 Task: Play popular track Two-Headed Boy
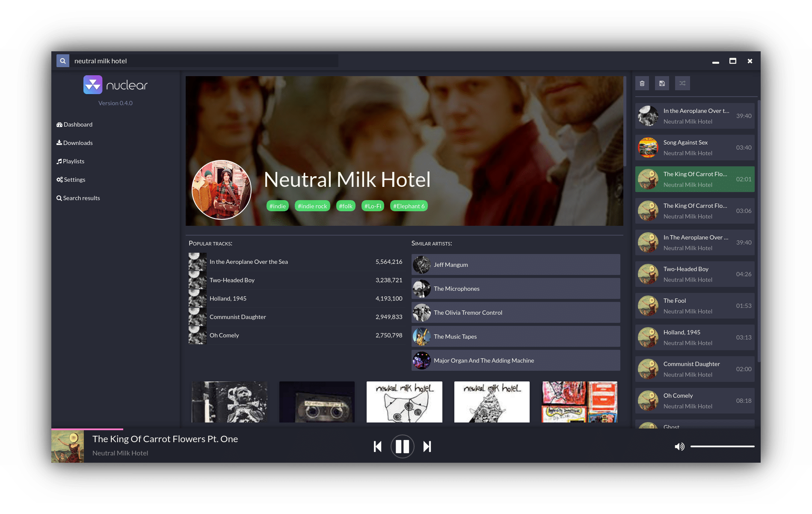(x=296, y=280)
